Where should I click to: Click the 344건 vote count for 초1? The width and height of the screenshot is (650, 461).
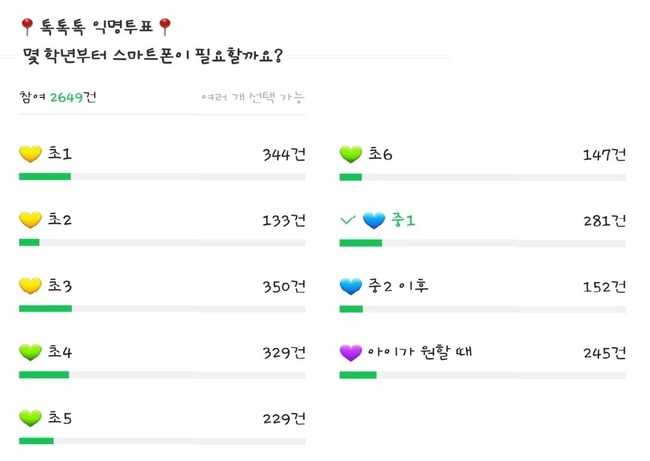tap(284, 154)
